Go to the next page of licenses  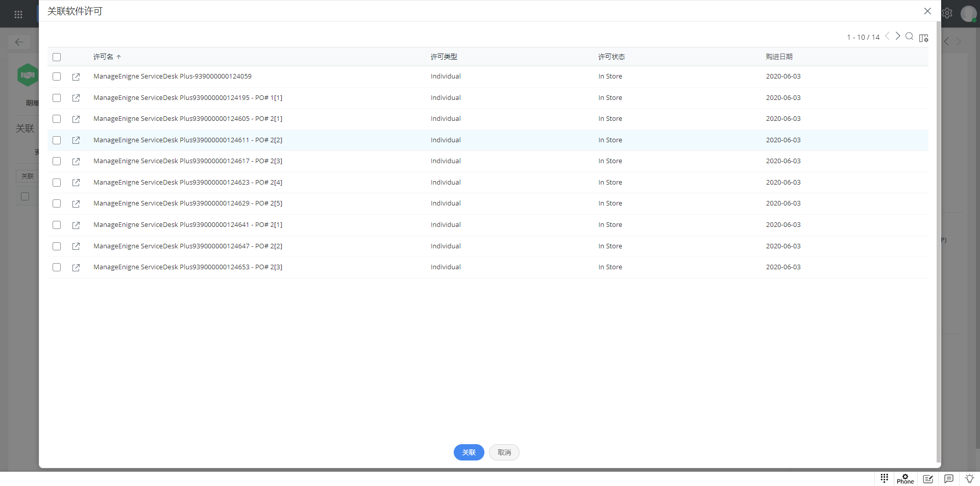click(x=898, y=36)
